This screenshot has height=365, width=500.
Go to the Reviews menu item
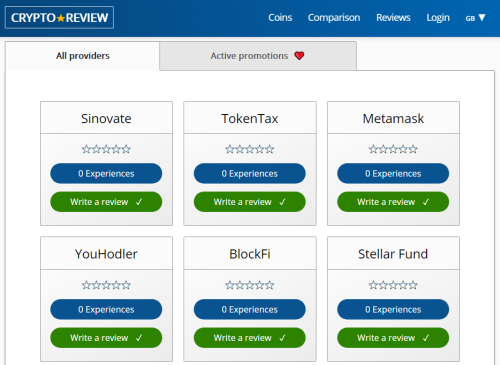pos(393,18)
